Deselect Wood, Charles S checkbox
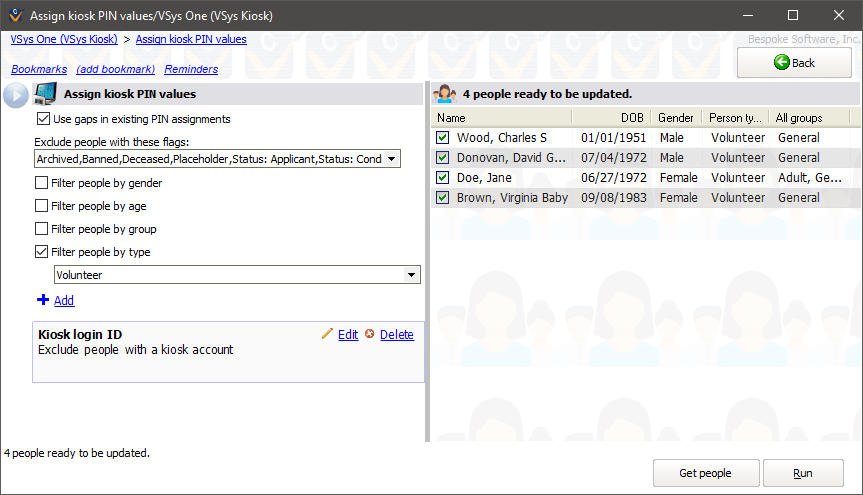 point(443,138)
